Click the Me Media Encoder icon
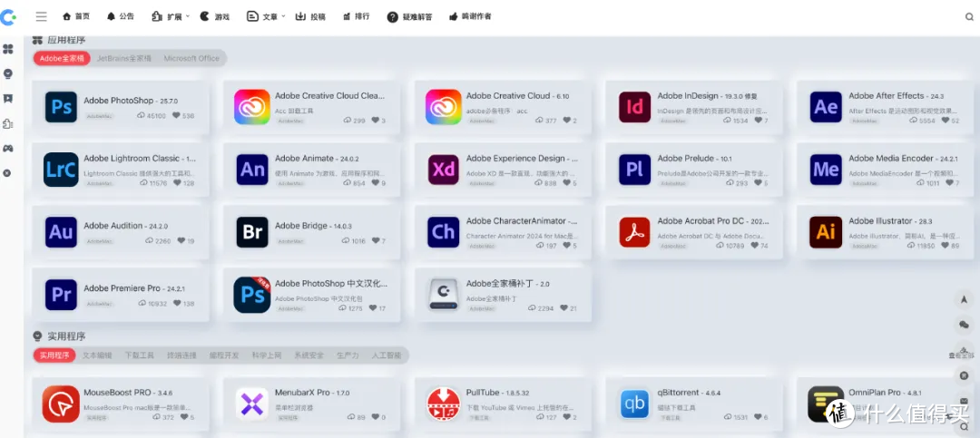The height and width of the screenshot is (438, 980). 827,170
